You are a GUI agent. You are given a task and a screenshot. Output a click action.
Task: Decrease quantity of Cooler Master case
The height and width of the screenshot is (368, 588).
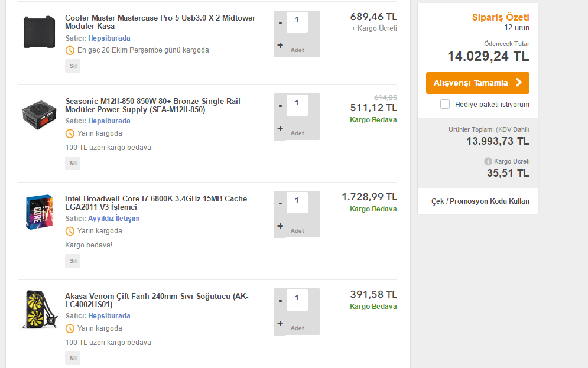point(280,23)
